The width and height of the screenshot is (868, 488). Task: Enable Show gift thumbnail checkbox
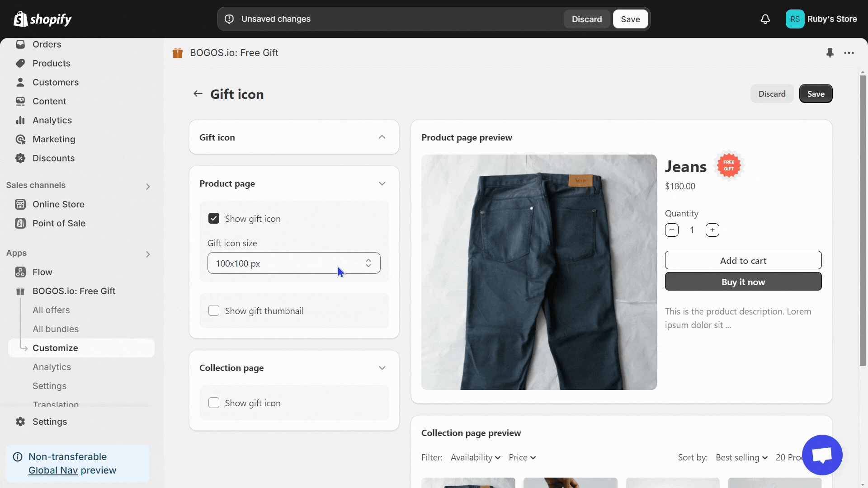[x=213, y=310]
